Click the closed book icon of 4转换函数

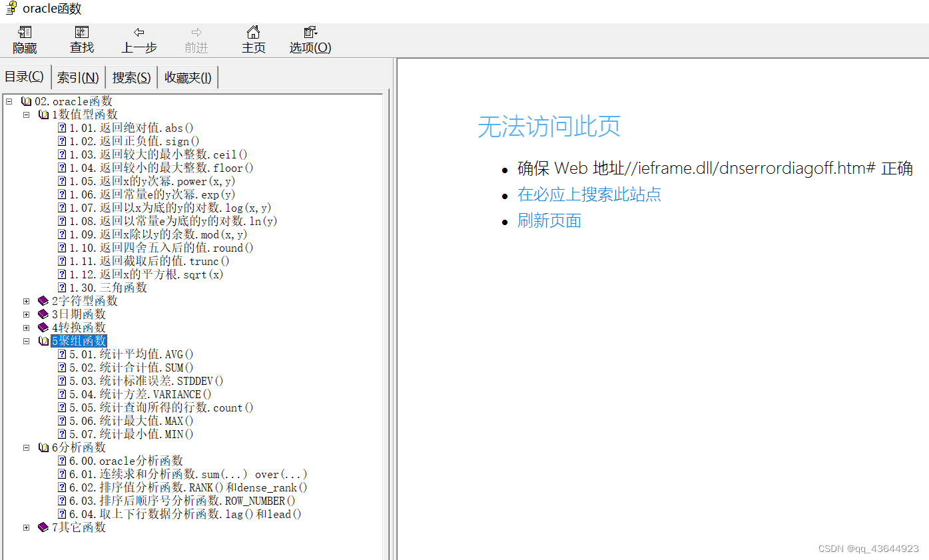click(x=44, y=328)
